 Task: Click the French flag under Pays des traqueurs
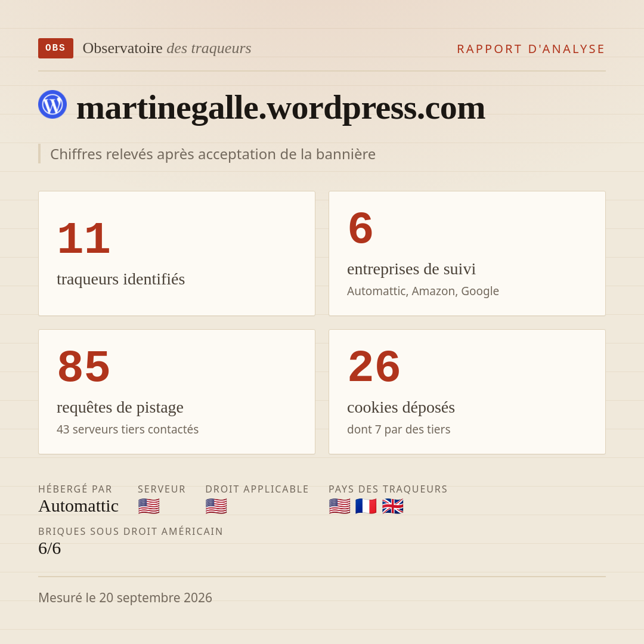click(x=366, y=506)
